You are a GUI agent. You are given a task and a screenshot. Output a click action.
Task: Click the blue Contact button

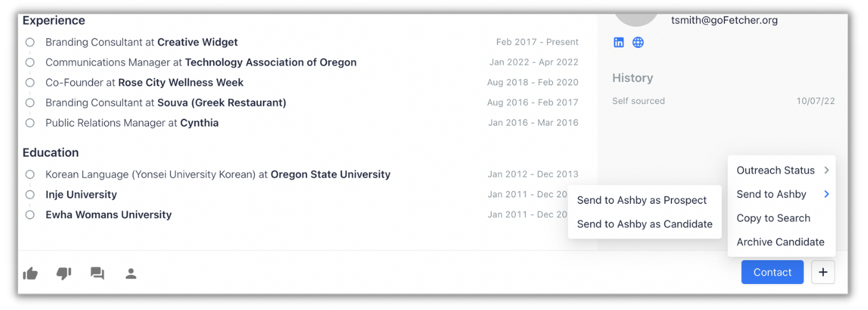point(772,272)
